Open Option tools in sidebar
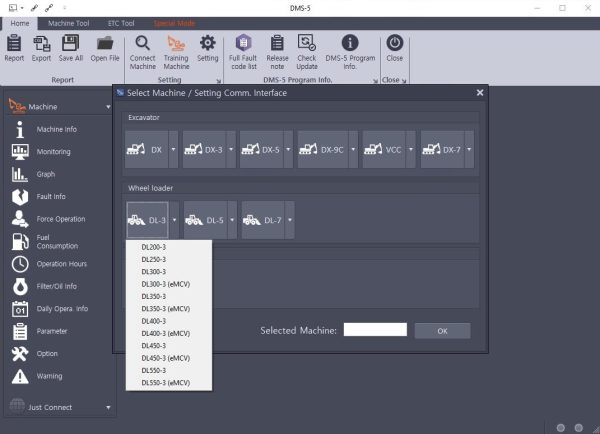 (47, 354)
